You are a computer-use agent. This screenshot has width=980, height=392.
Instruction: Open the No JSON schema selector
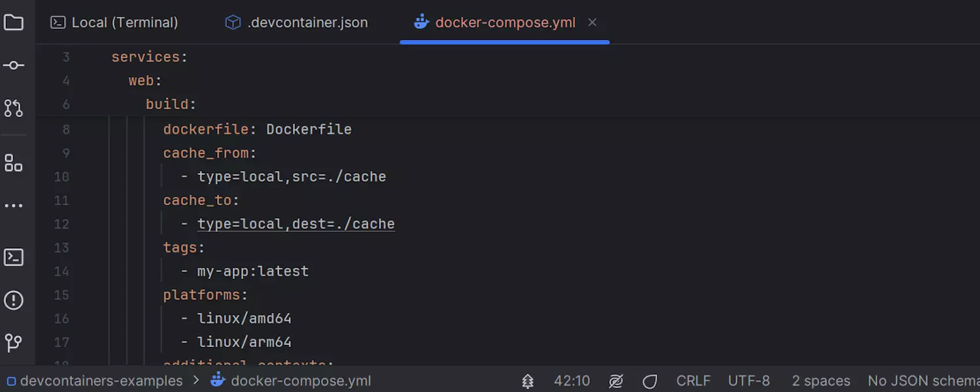tap(922, 381)
